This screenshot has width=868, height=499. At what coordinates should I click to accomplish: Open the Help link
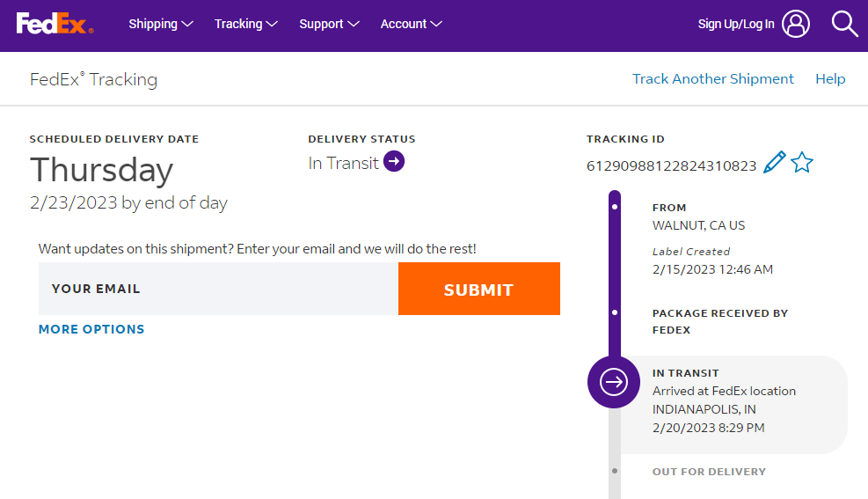pyautogui.click(x=829, y=79)
